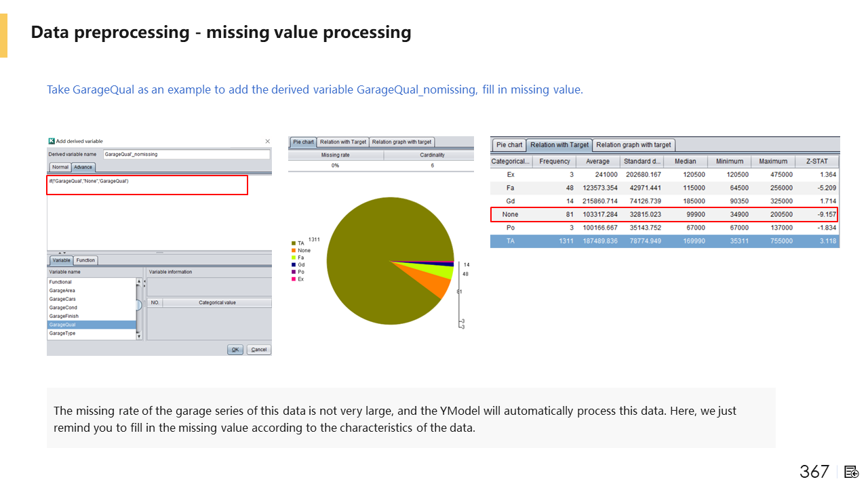868x488 pixels.
Task: Close the Add derived variable dialog
Action: pos(267,141)
